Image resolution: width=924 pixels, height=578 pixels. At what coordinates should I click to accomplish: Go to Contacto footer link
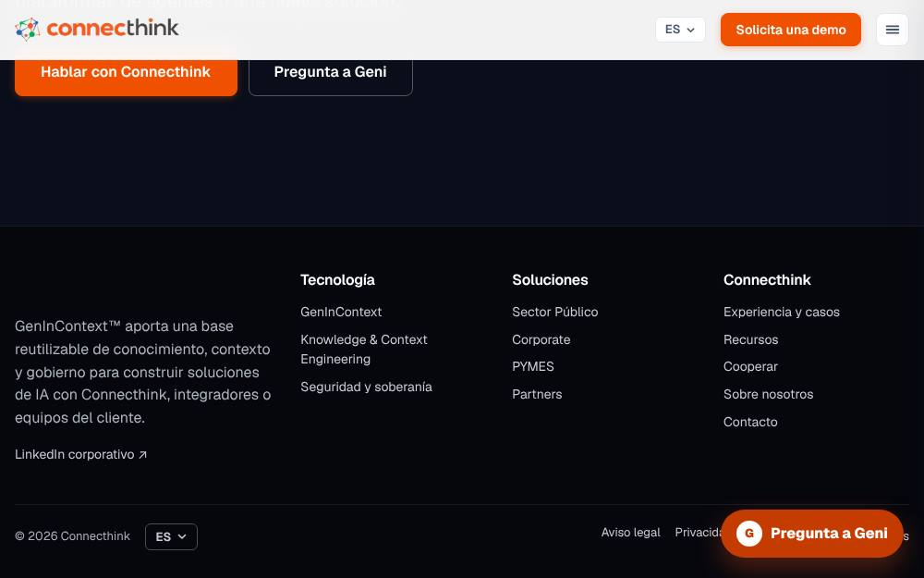tap(750, 422)
